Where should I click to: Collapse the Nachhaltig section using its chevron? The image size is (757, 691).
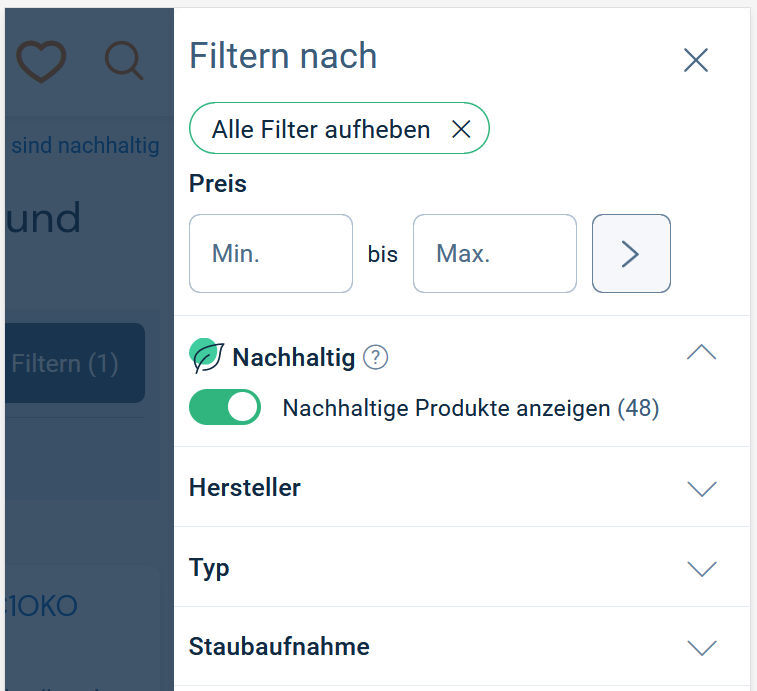(x=702, y=353)
